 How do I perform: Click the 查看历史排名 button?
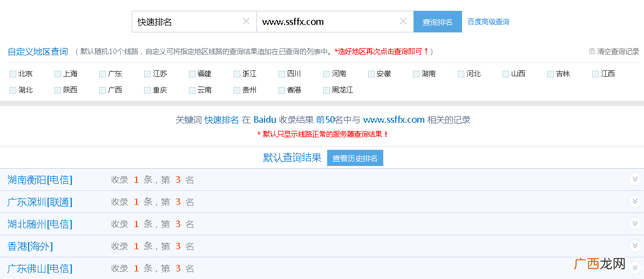pos(355,158)
